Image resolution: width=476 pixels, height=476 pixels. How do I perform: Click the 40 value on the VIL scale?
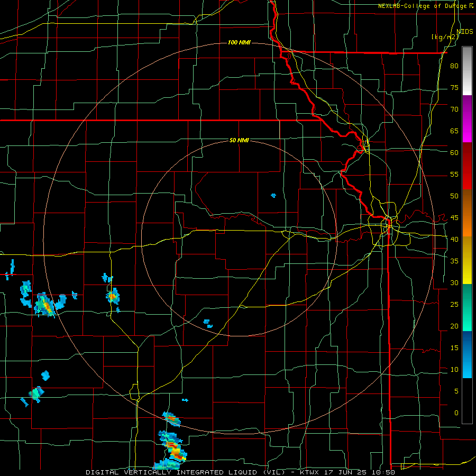pyautogui.click(x=454, y=239)
